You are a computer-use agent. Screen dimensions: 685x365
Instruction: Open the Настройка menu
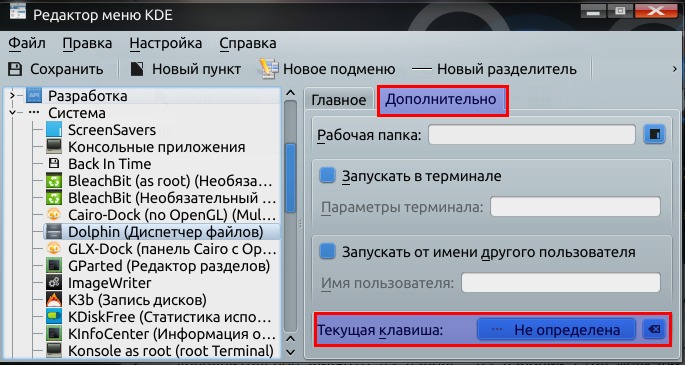pyautogui.click(x=166, y=44)
